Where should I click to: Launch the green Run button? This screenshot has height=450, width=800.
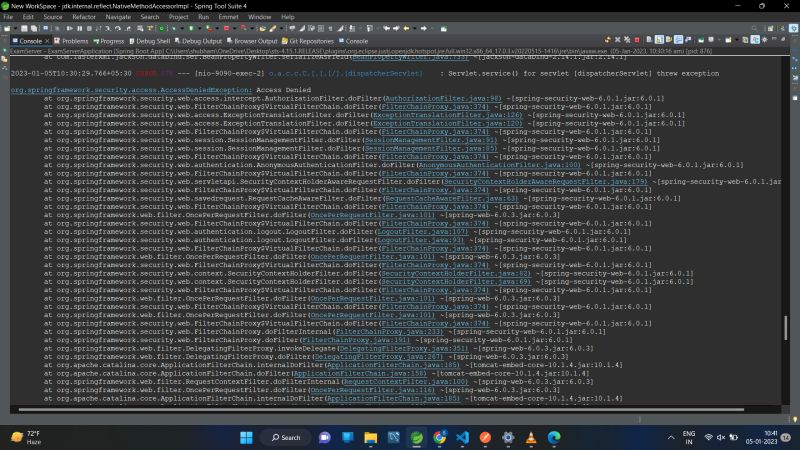tap(191, 29)
